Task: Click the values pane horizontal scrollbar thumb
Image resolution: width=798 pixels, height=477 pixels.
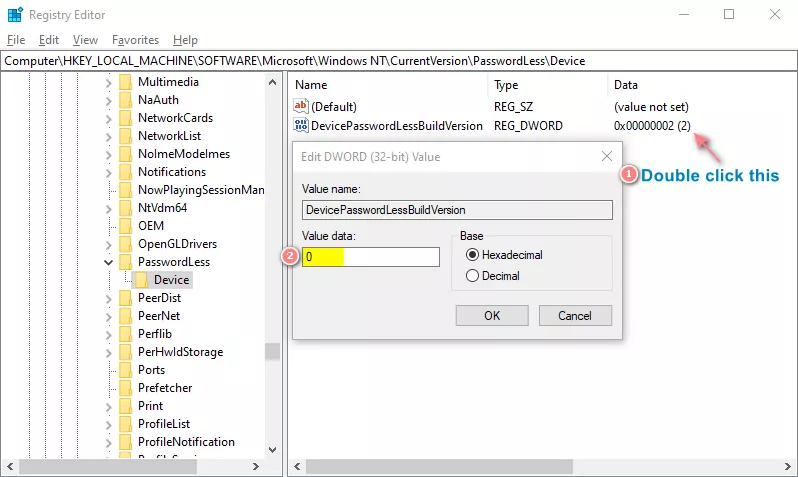Action: click(x=439, y=466)
